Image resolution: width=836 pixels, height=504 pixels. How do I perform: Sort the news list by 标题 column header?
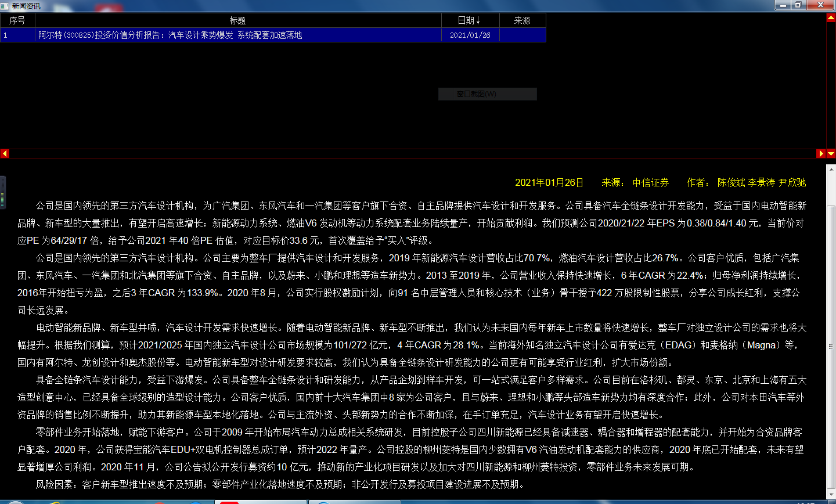click(x=238, y=20)
